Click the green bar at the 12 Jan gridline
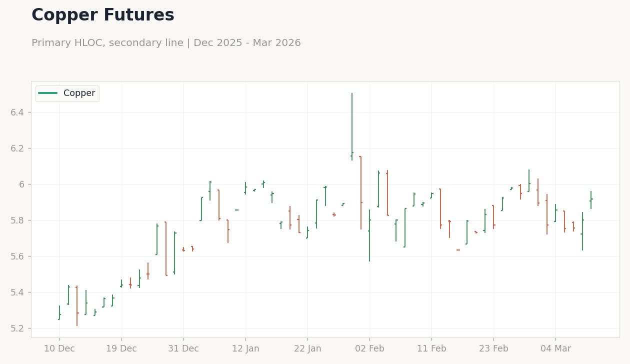The width and height of the screenshot is (630, 364). tap(245, 188)
